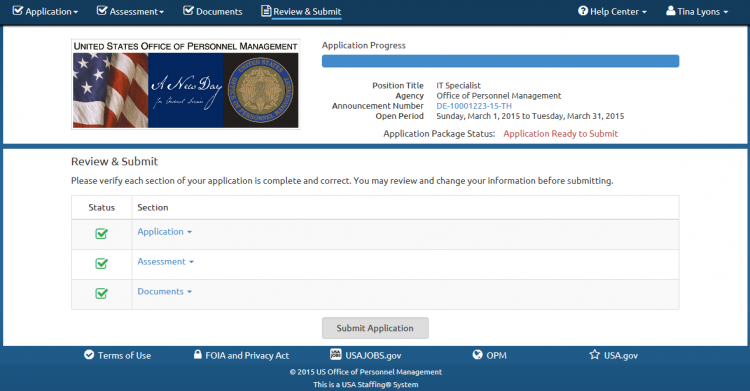Visit the USAJOBS.gov footer link
Viewport: 750px width, 391px height.
point(374,356)
